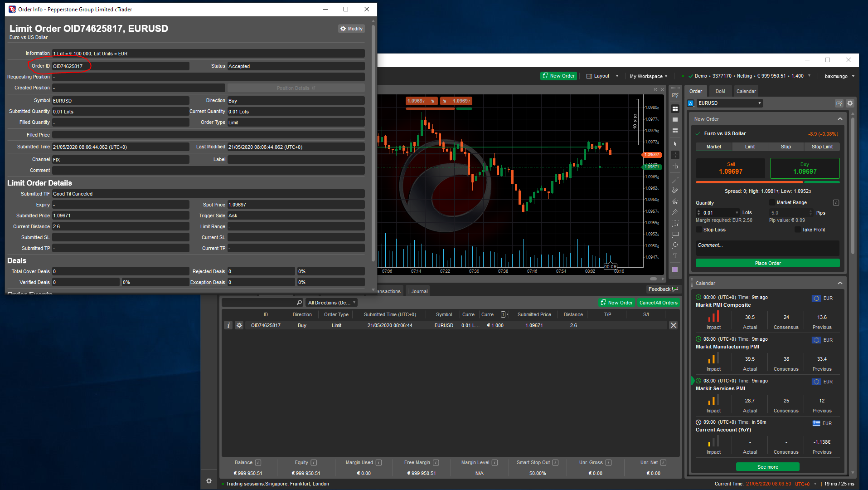Click the purple color swatch in chart toolbar
868x490 pixels.
[x=675, y=269]
